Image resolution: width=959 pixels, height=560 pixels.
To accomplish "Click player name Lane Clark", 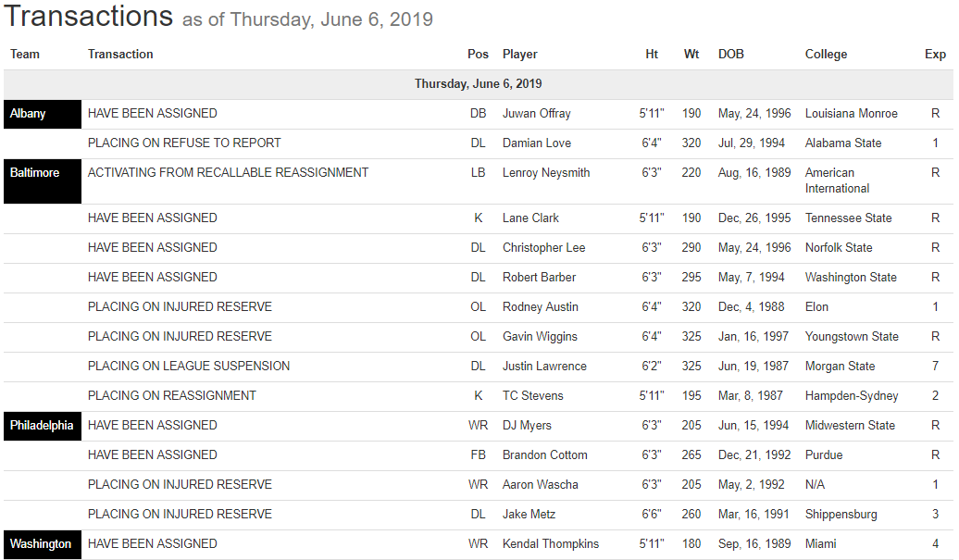I will (530, 218).
